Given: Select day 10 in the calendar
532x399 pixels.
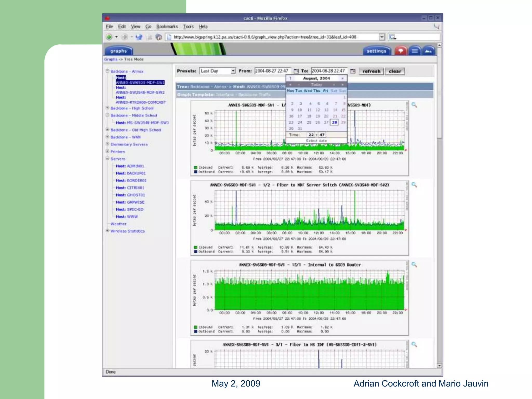Looking at the screenshot, I should 300,110.
